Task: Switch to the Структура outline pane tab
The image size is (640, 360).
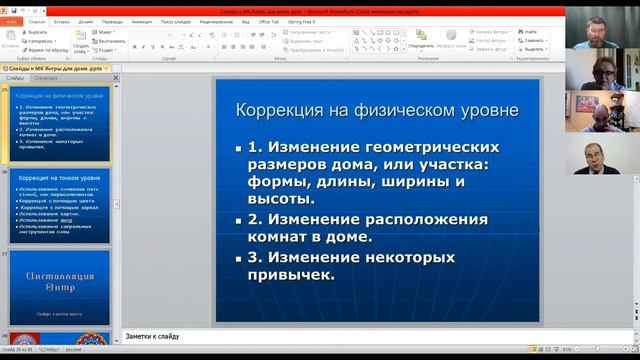Action: (46, 78)
